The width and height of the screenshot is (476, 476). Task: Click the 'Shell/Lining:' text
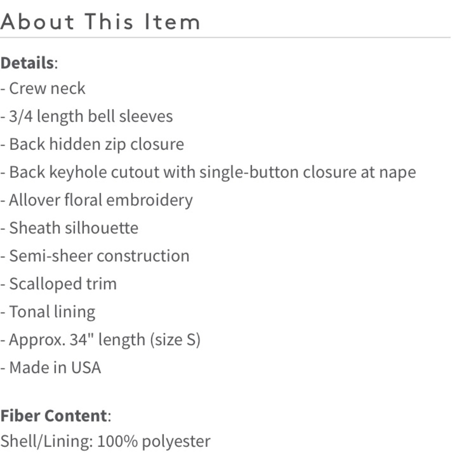[x=46, y=441]
